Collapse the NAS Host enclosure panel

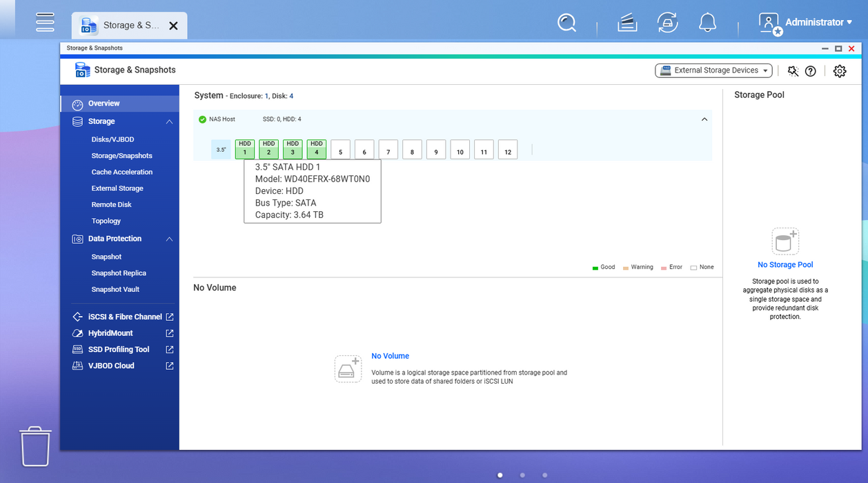(x=704, y=119)
